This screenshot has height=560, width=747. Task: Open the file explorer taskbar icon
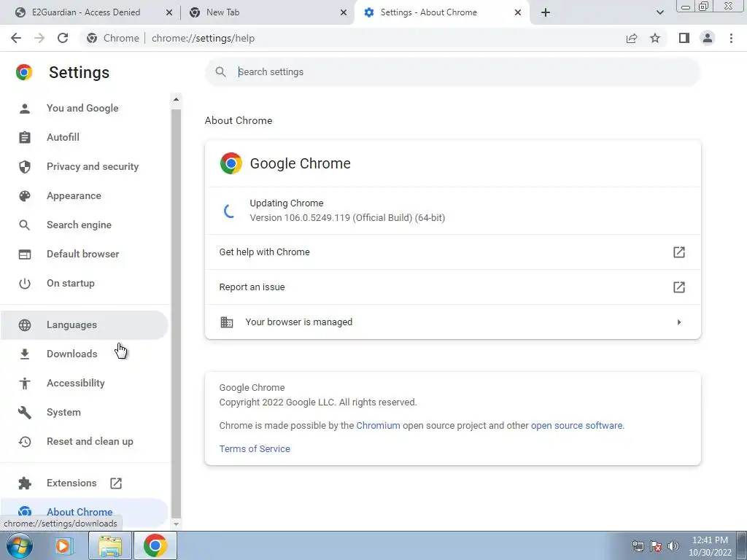pyautogui.click(x=110, y=545)
